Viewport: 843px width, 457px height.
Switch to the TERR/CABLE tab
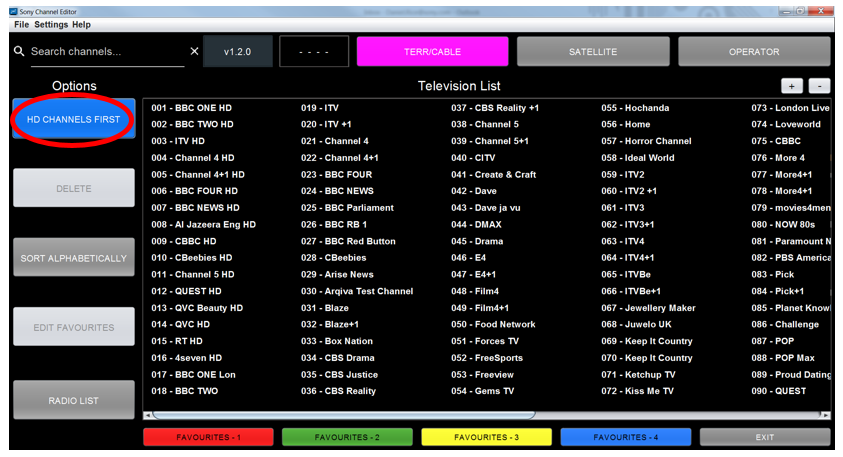tap(432, 52)
